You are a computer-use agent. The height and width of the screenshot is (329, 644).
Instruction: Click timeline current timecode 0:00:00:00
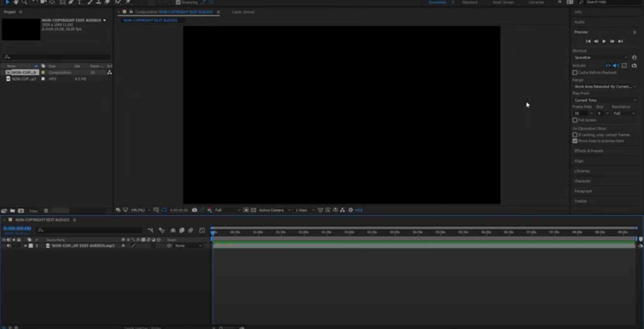[17, 228]
